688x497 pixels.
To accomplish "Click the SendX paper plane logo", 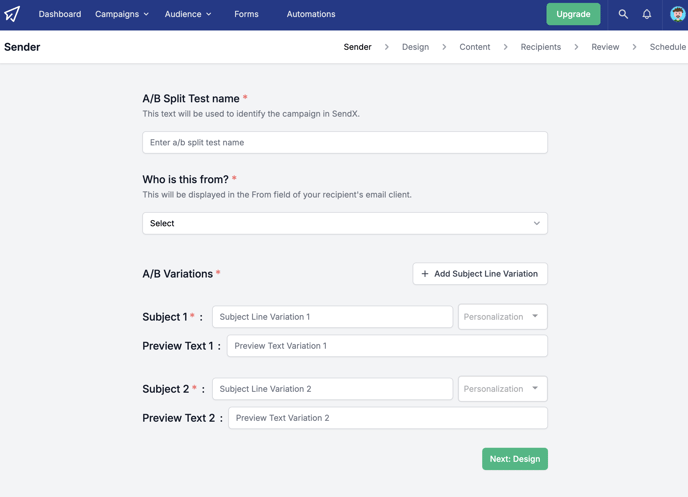I will [x=12, y=14].
